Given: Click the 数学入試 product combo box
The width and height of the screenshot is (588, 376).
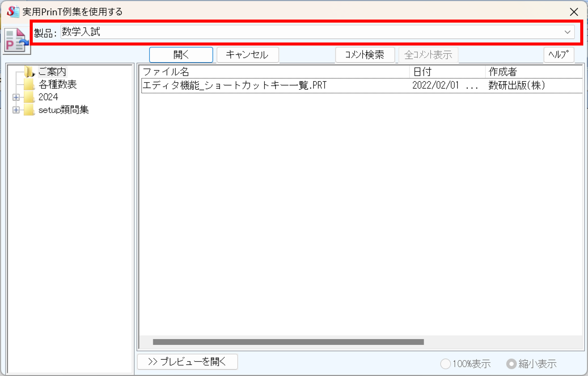Looking at the screenshot, I should pos(317,32).
